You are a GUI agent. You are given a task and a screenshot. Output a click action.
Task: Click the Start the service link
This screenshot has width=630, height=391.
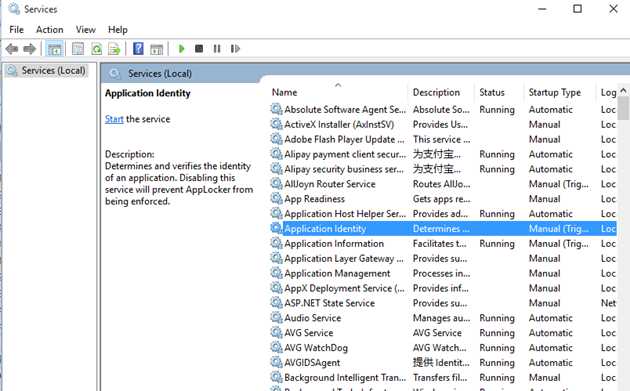(114, 119)
